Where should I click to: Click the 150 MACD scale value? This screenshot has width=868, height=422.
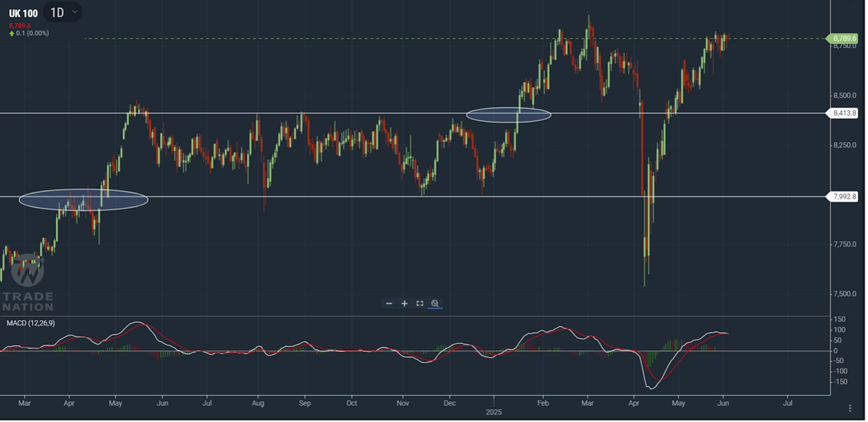pyautogui.click(x=839, y=320)
